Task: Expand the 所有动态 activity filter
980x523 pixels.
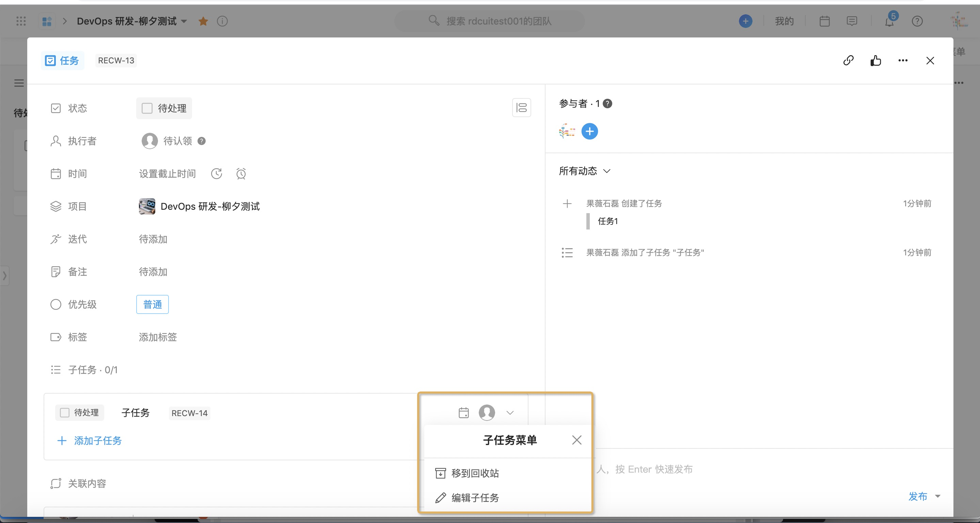Action: pos(585,171)
